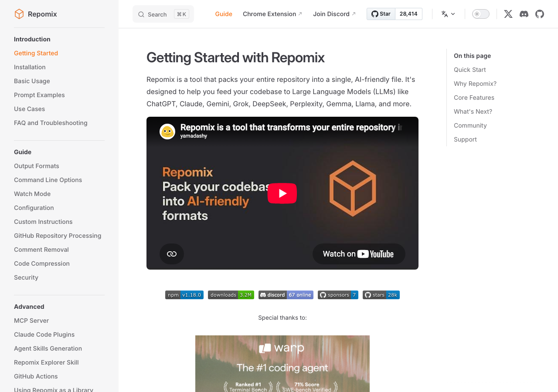Open Join Discord nav link
The image size is (558, 392).
pos(334,14)
